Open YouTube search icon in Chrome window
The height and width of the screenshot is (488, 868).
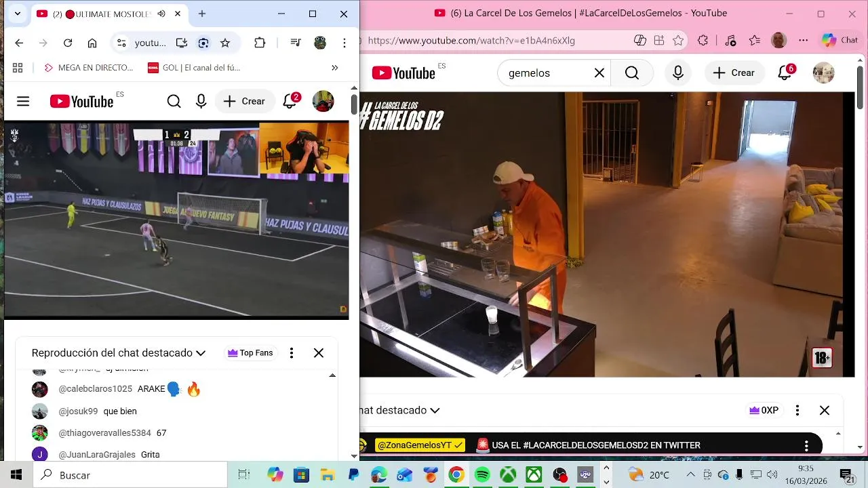pos(174,102)
